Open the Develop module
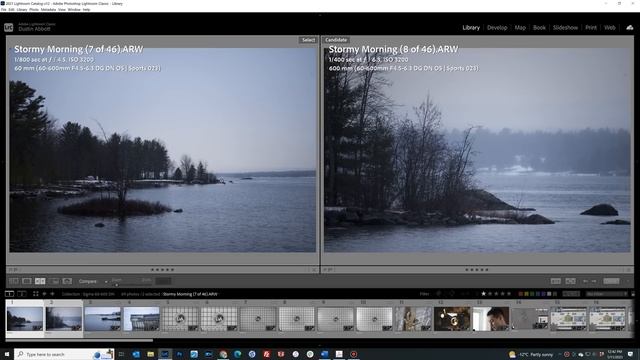The height and width of the screenshot is (360, 640). point(497,28)
